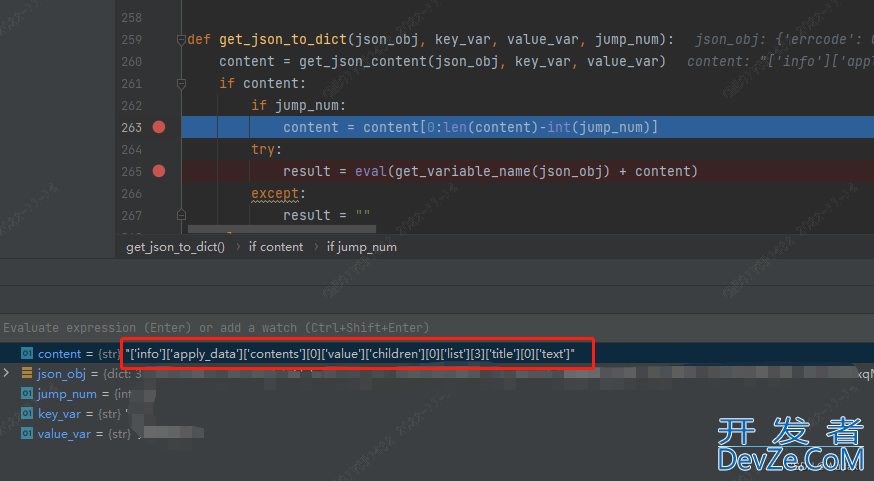Image resolution: width=874 pixels, height=481 pixels.
Task: Click the 'if content' breadcrumb
Action: pyautogui.click(x=276, y=246)
